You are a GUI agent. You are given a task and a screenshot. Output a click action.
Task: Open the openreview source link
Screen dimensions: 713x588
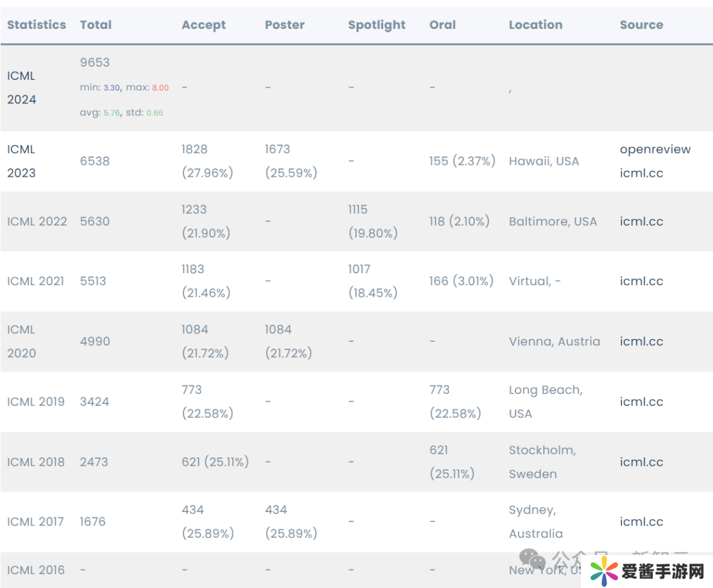tap(655, 149)
